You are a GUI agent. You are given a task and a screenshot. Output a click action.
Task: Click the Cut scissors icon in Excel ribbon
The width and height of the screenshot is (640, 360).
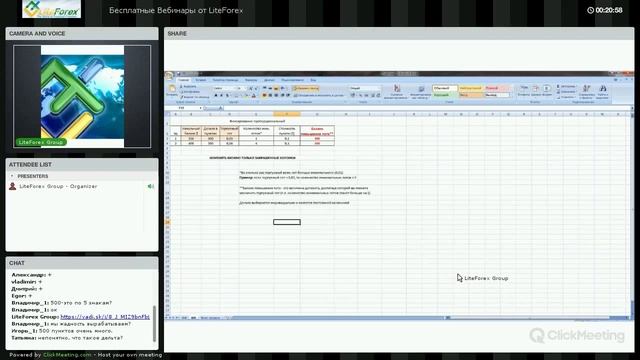point(182,87)
